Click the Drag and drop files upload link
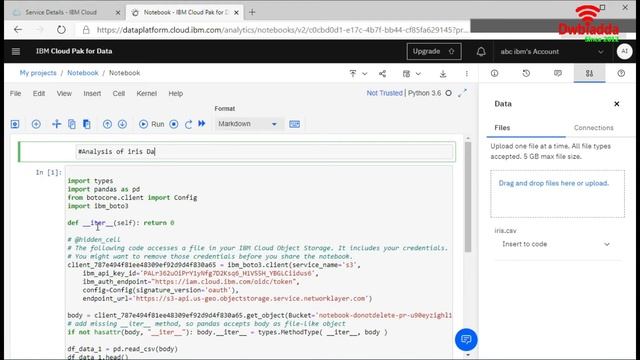 click(553, 183)
